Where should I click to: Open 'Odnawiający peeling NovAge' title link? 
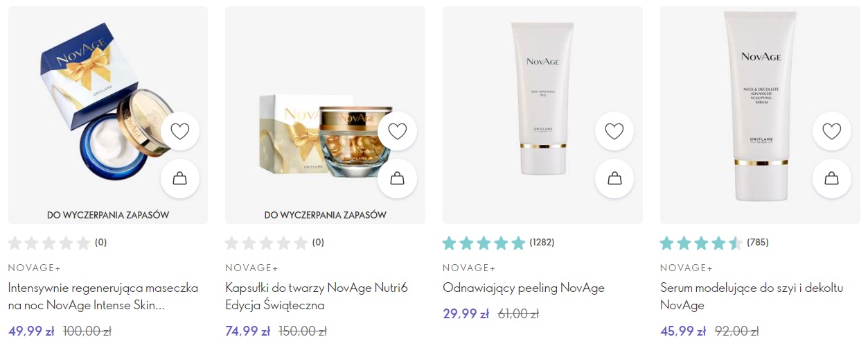524,288
